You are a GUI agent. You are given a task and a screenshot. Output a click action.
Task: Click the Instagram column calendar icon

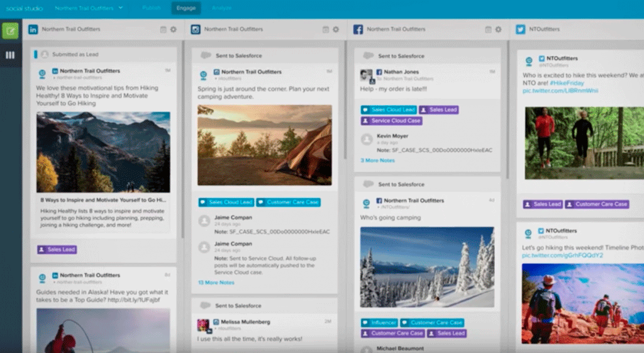click(326, 29)
